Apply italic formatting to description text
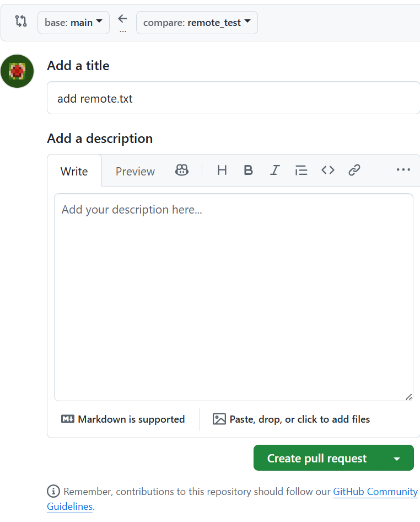Screen dimensions: 420x522 [x=274, y=171]
